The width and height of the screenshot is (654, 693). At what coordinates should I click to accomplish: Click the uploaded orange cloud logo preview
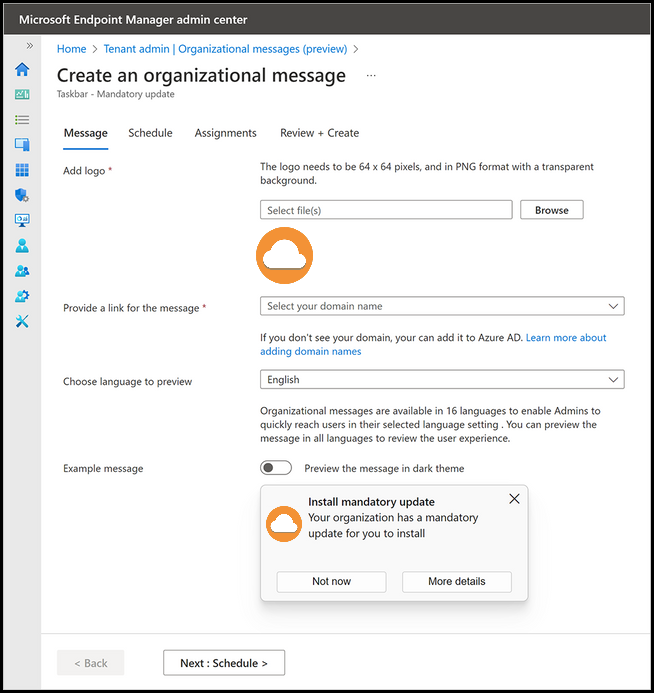coord(285,255)
